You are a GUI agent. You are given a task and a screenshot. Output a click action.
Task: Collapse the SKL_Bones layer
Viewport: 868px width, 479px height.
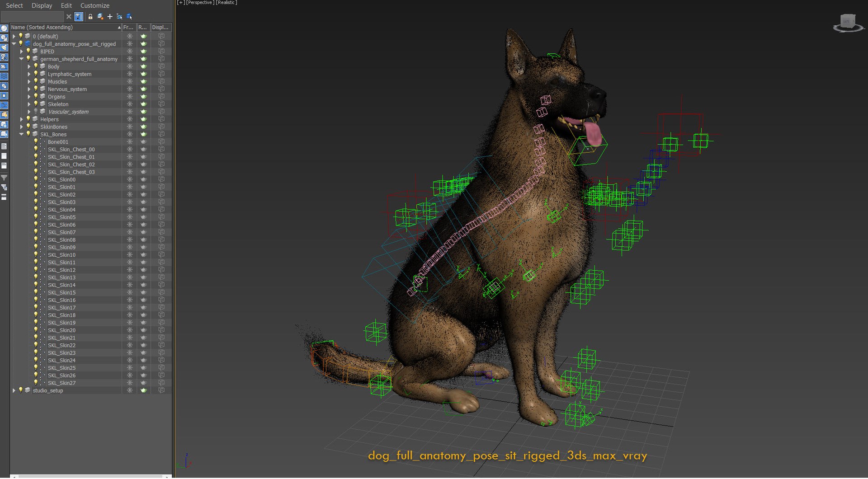click(21, 134)
